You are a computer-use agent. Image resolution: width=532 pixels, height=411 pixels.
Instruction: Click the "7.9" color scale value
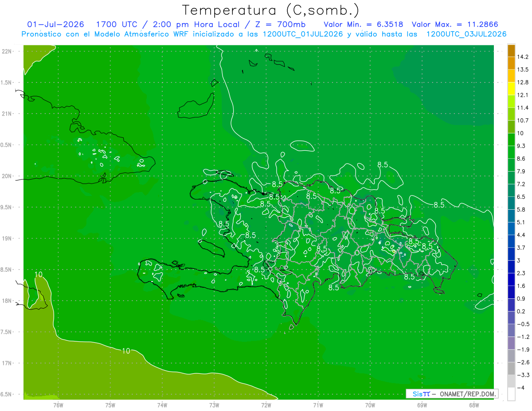click(521, 172)
